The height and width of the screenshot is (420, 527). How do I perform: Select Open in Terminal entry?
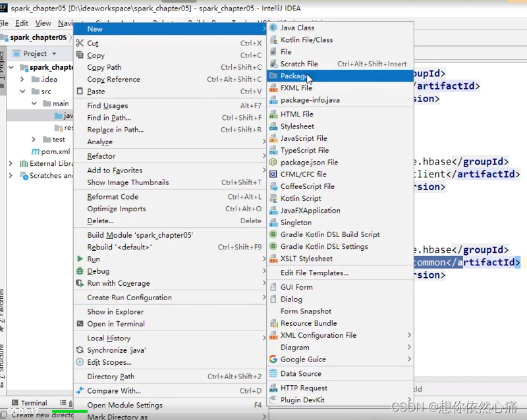tap(169, 324)
